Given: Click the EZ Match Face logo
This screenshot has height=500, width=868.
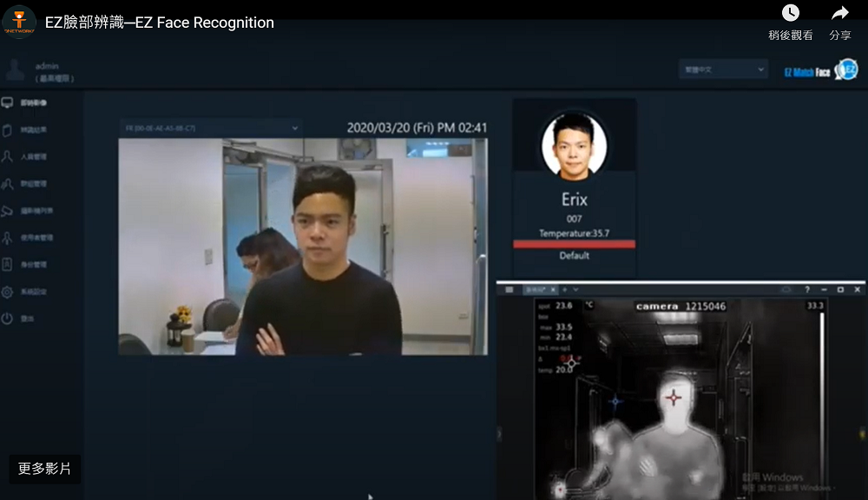Looking at the screenshot, I should pyautogui.click(x=821, y=71).
